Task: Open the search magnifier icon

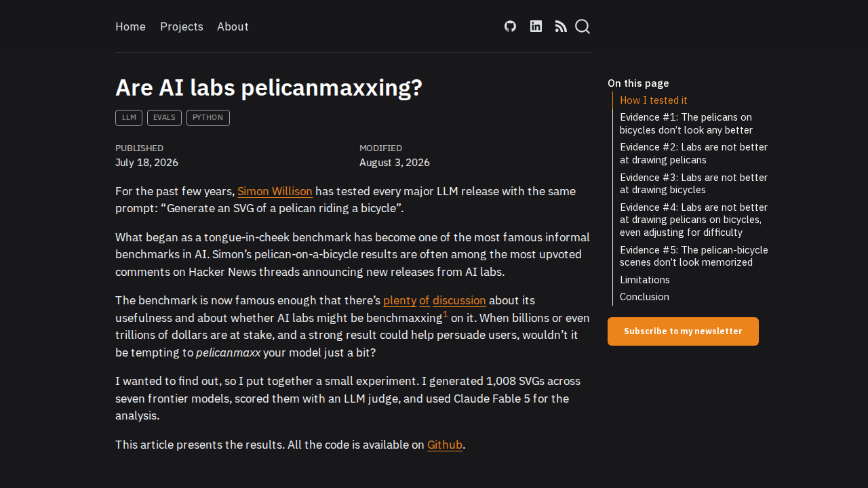Action: [583, 26]
